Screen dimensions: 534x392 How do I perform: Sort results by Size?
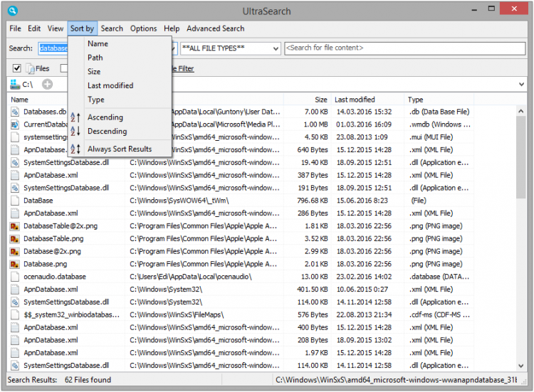point(120,71)
